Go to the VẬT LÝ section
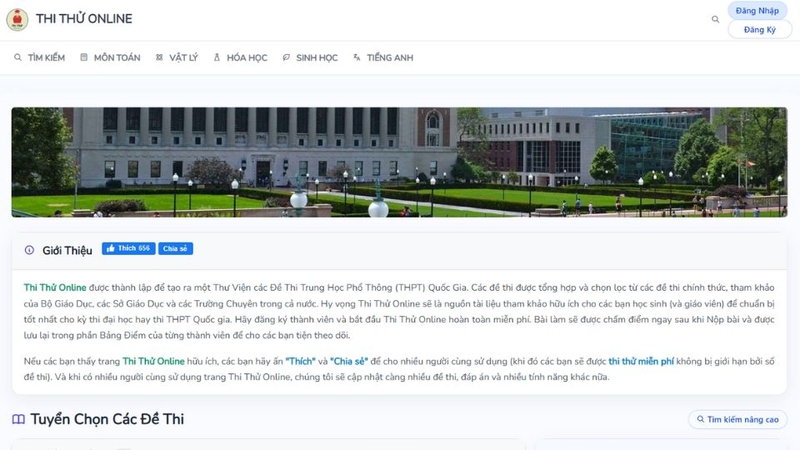 [183, 58]
